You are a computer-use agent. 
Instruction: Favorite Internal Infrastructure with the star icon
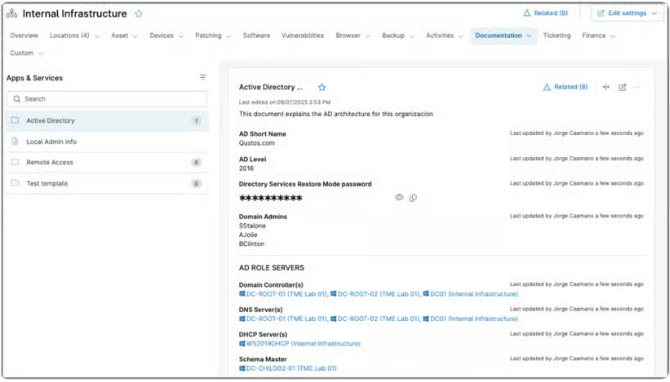click(x=138, y=14)
